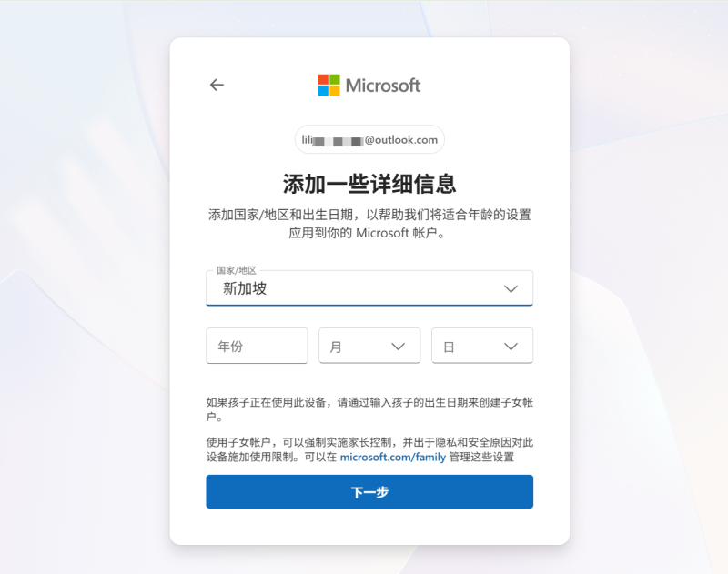The height and width of the screenshot is (574, 728).
Task: Click the 使用子女帐户 parental control paragraph
Action: [369, 449]
